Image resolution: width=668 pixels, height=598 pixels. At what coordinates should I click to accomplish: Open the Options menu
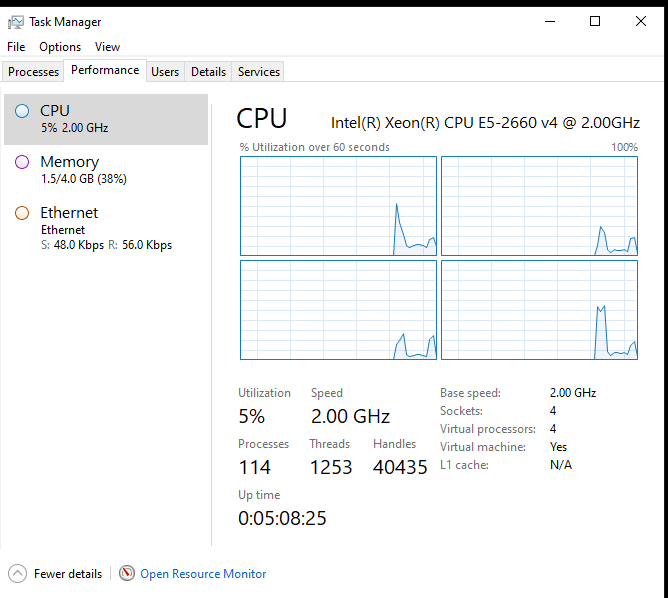tap(60, 47)
